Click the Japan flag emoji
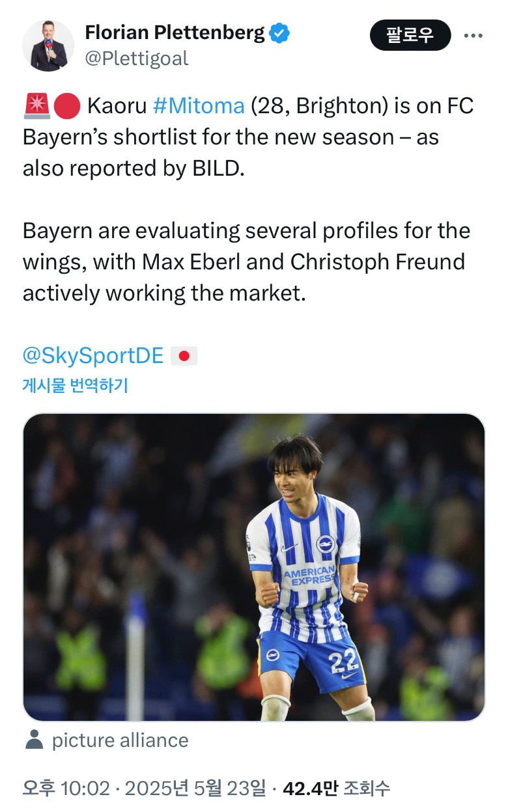This screenshot has width=508, height=812. (184, 356)
